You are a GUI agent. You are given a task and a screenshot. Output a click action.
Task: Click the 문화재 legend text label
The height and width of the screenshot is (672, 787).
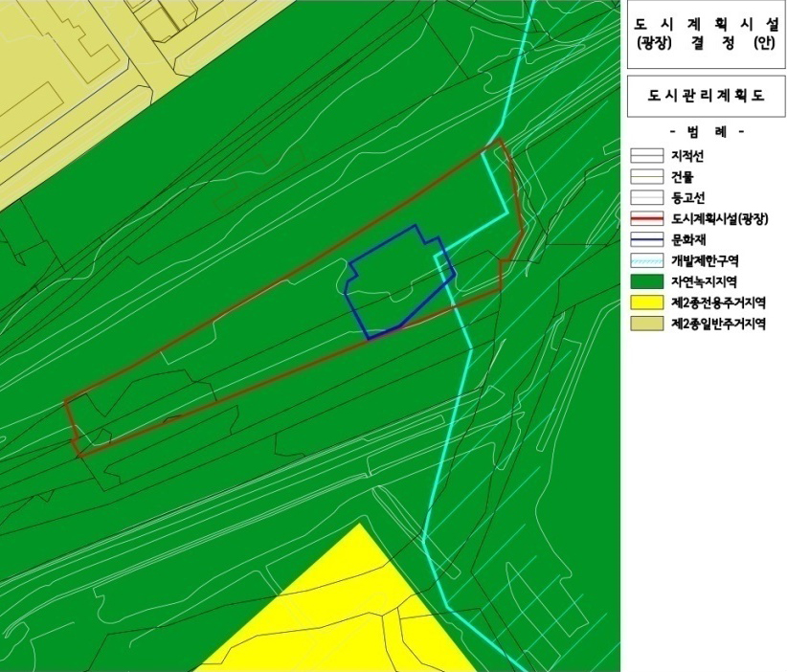[x=687, y=239]
